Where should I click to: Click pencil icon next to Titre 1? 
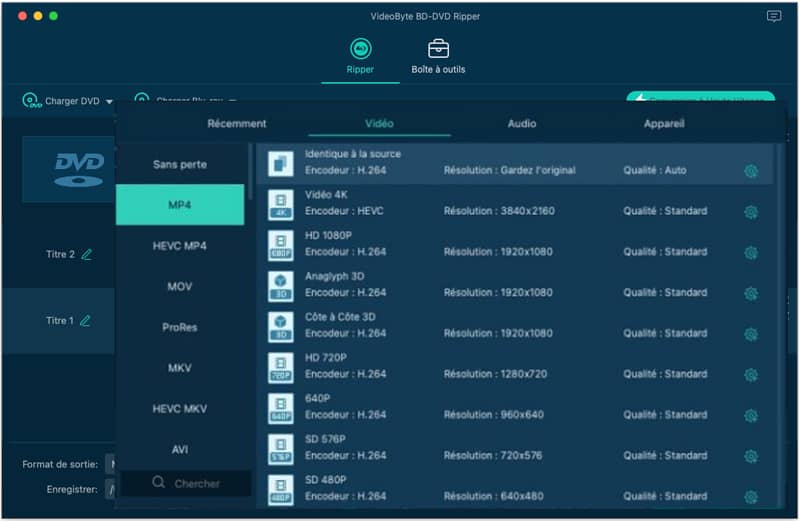pos(86,321)
